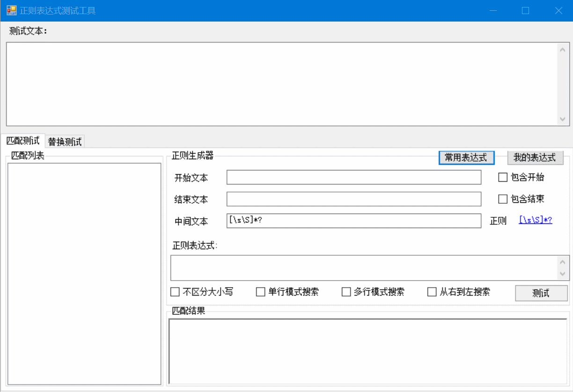Image resolution: width=573 pixels, height=392 pixels.
Task: Open 常用表达式 button
Action: [466, 158]
